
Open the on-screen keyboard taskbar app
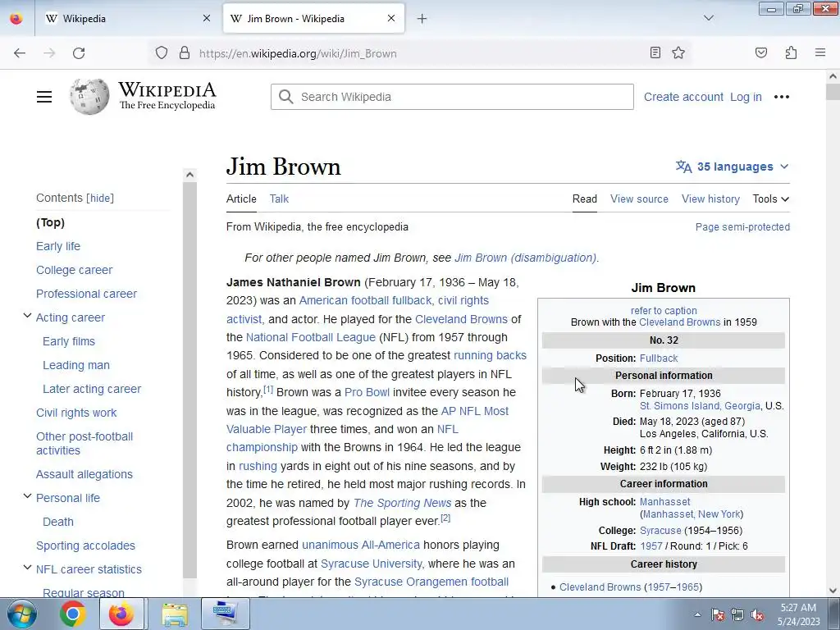pos(225,614)
